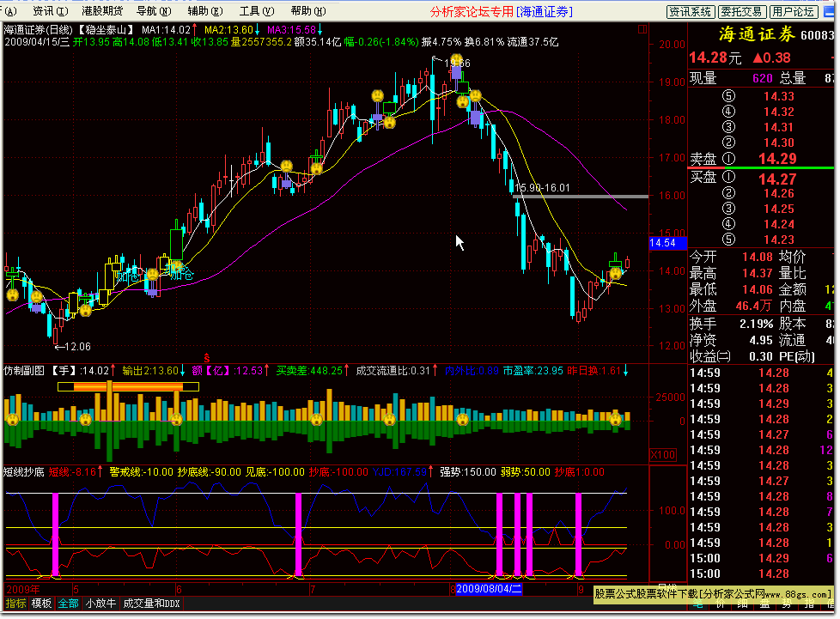The width and height of the screenshot is (840, 619).
Task: Click the 今开 14.08 opening price
Action: (757, 257)
